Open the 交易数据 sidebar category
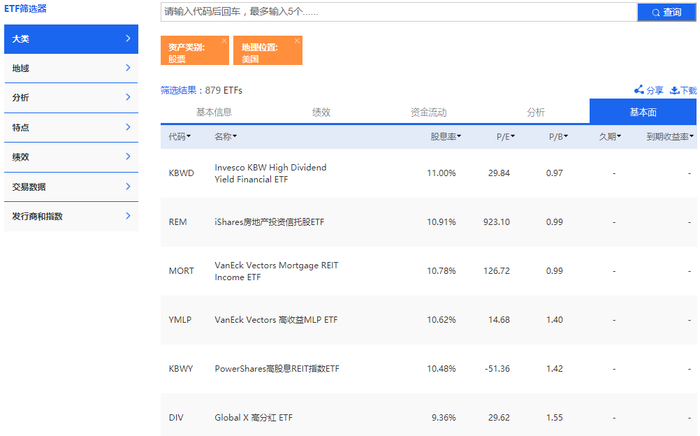Image resolution: width=700 pixels, height=436 pixels. 71,187
